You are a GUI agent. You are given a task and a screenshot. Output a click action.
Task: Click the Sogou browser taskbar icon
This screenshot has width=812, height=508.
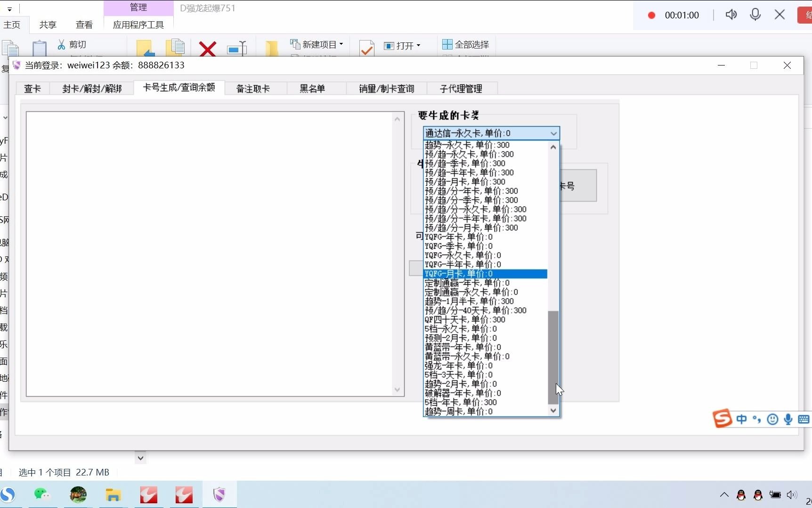click(x=8, y=494)
